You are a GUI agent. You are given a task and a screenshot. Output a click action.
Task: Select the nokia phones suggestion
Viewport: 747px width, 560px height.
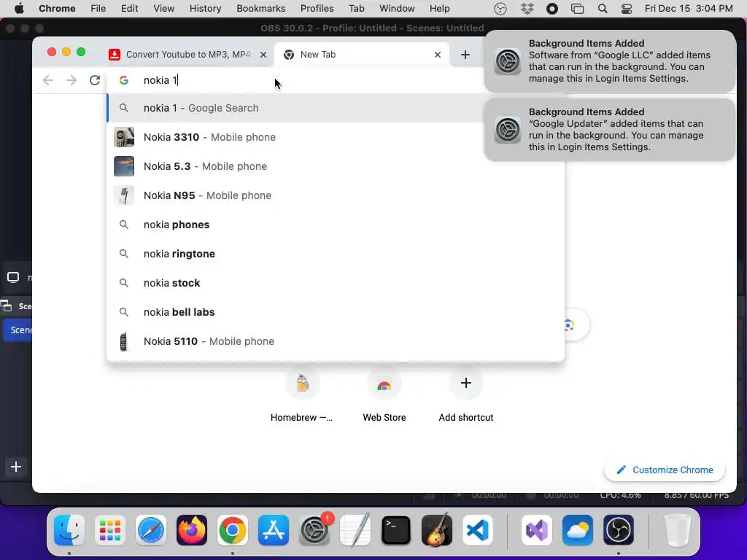pyautogui.click(x=336, y=225)
